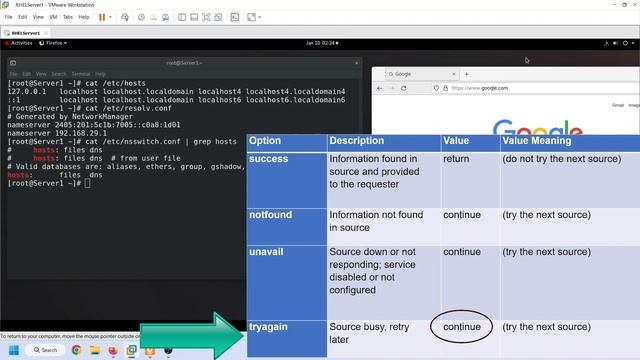Switch to Unity mode toolbar icon
The height and width of the screenshot is (360, 640).
[218, 17]
